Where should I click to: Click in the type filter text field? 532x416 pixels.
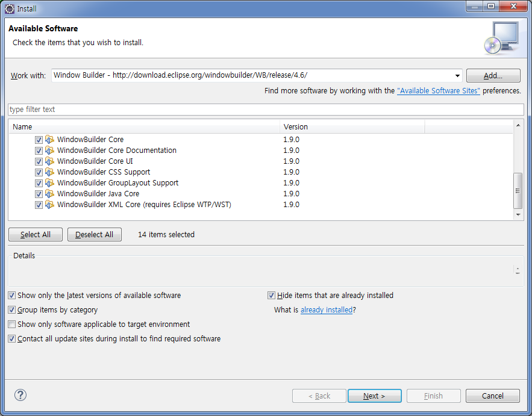tap(266, 110)
